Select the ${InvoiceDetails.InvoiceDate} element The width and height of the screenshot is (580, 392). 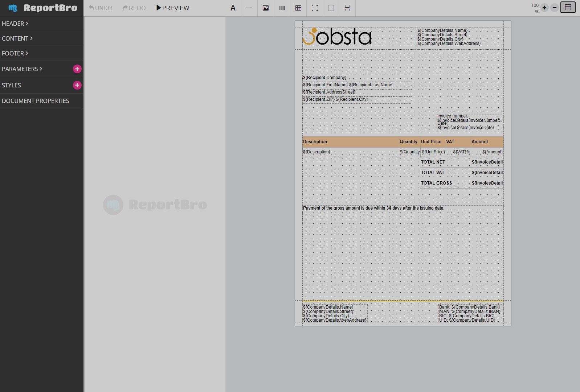[470, 125]
